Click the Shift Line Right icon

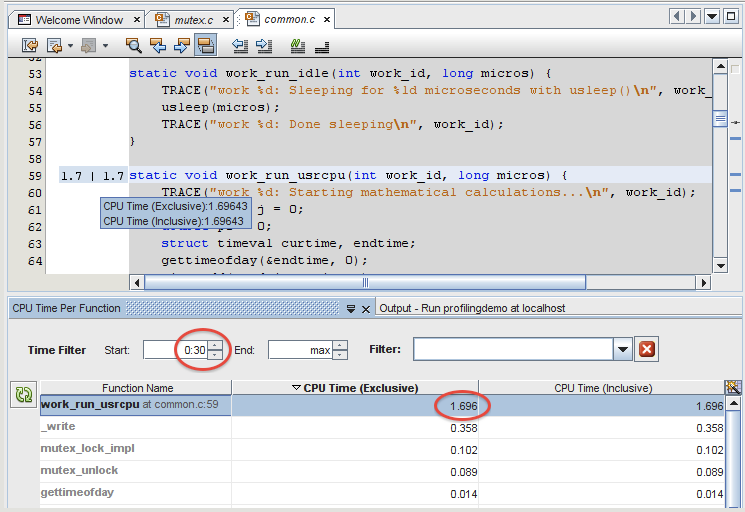click(264, 45)
